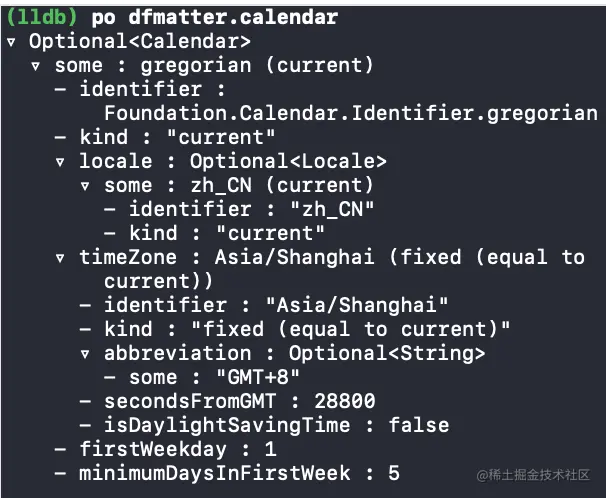Select the kind "fixed (equal to current)" row

(295, 329)
